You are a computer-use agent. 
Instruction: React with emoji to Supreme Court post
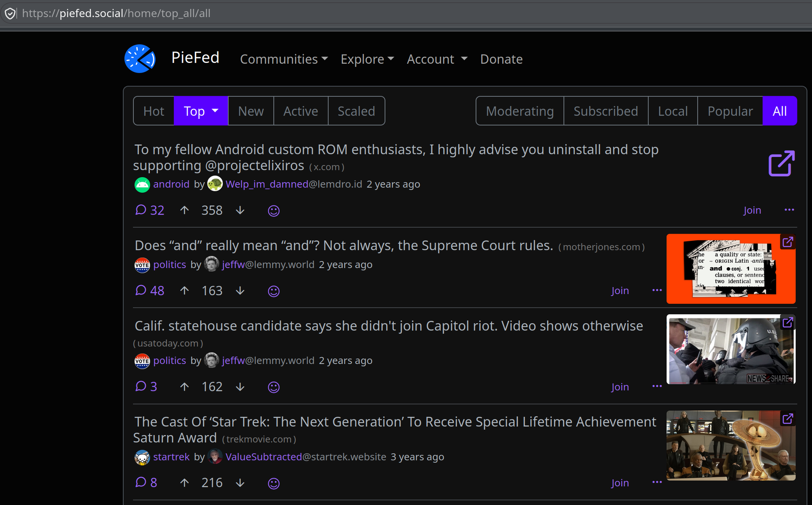pos(274,291)
